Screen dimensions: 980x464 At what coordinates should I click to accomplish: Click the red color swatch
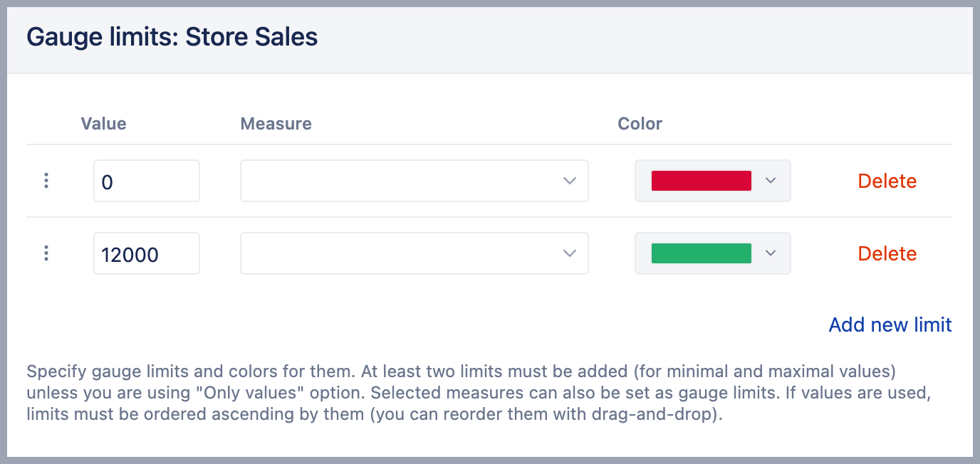point(701,181)
